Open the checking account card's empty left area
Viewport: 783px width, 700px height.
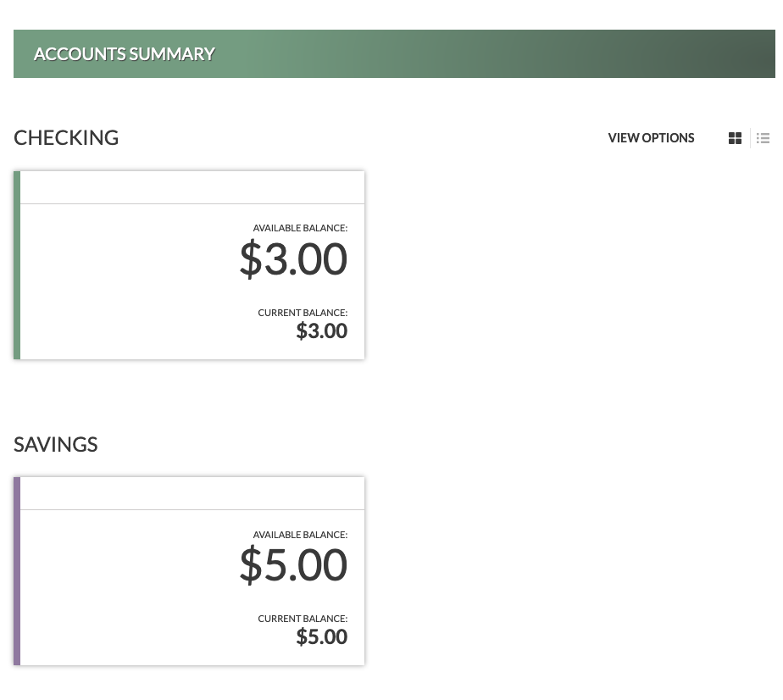coord(119,280)
